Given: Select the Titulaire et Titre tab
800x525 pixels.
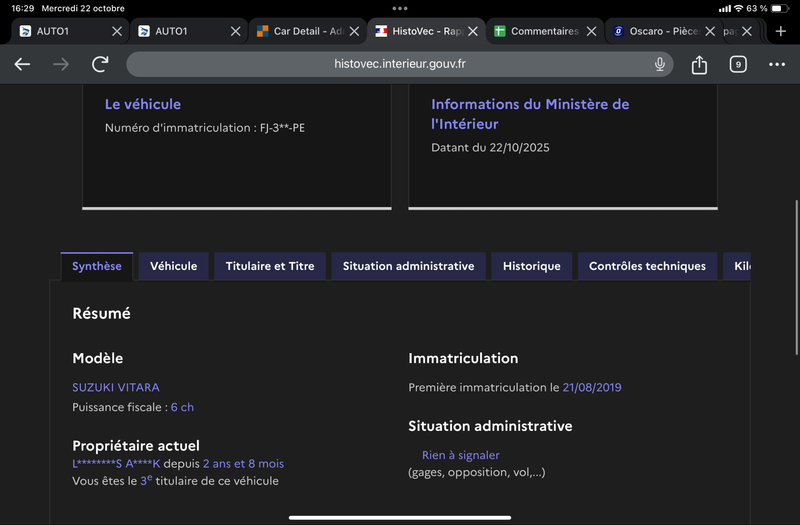Looking at the screenshot, I should click(x=270, y=266).
